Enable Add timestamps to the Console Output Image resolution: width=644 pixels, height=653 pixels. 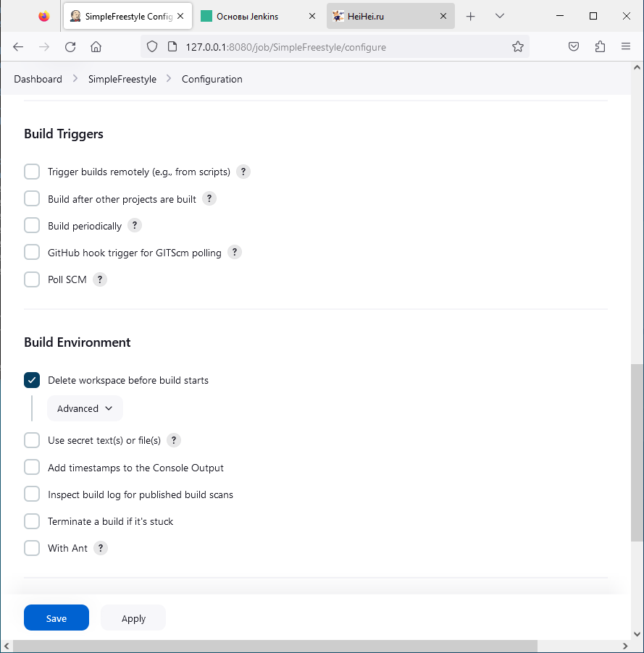click(x=32, y=467)
